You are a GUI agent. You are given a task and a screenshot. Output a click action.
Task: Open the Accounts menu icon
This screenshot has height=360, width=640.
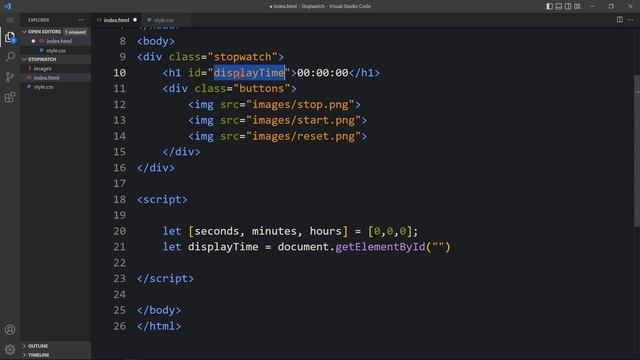(10, 329)
